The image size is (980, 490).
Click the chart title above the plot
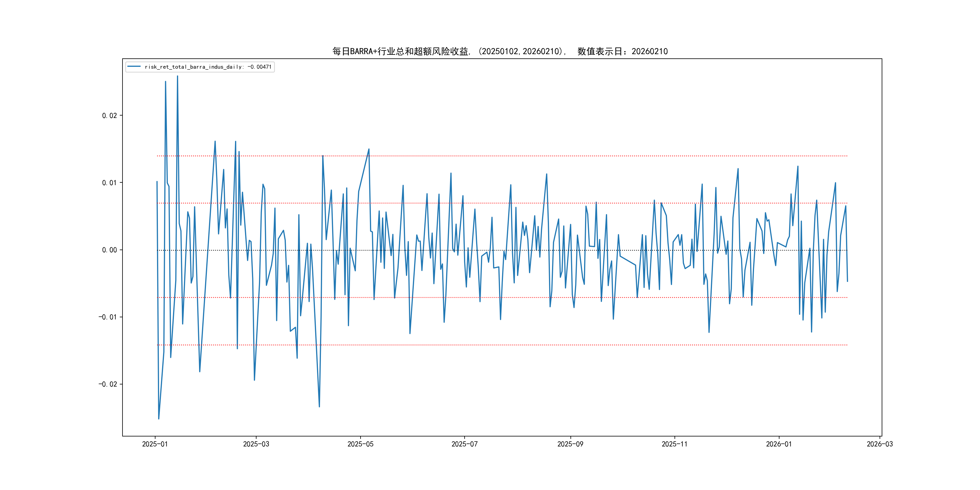coord(500,51)
